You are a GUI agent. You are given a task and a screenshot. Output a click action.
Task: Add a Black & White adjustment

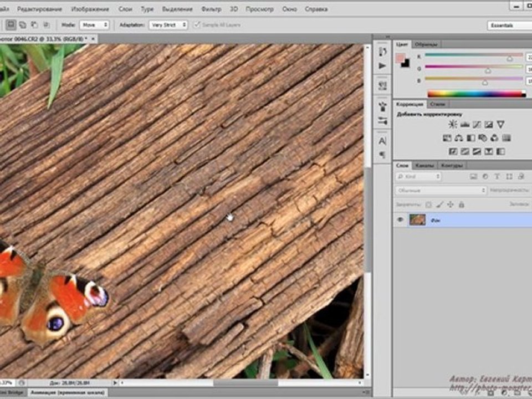coord(470,138)
